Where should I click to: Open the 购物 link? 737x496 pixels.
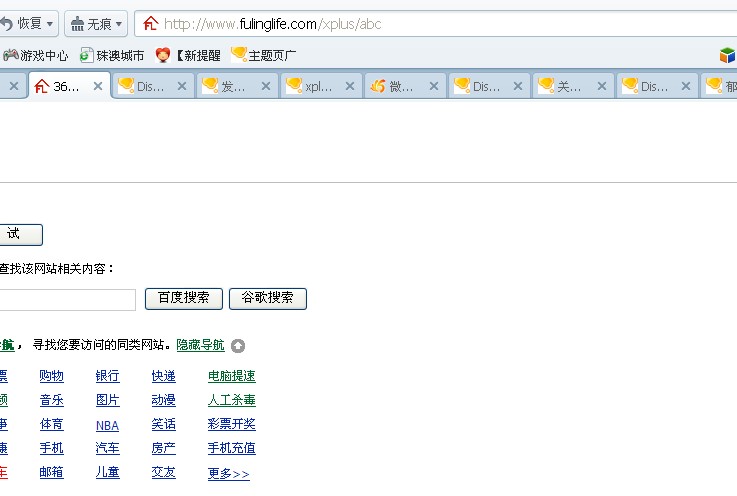pyautogui.click(x=52, y=376)
